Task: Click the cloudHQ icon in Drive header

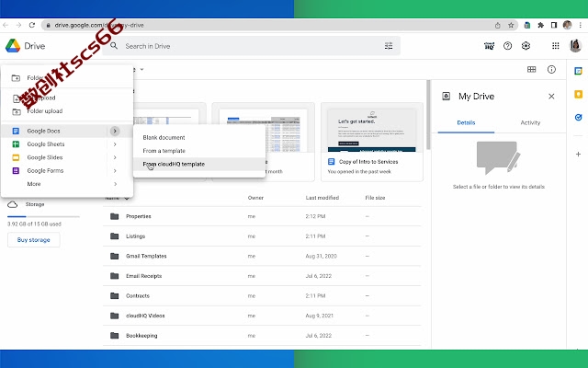Action: pos(489,46)
